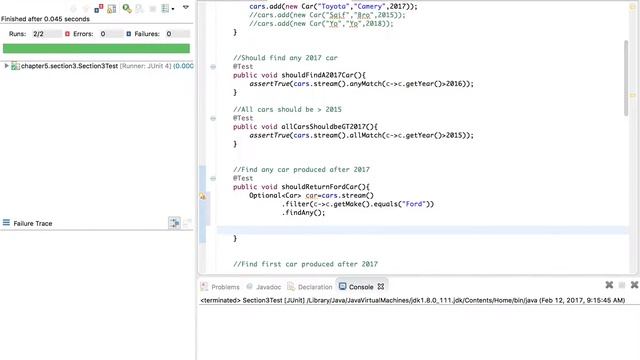
Task: Click the editor vertical scrollbar thumb
Action: (x=626, y=78)
